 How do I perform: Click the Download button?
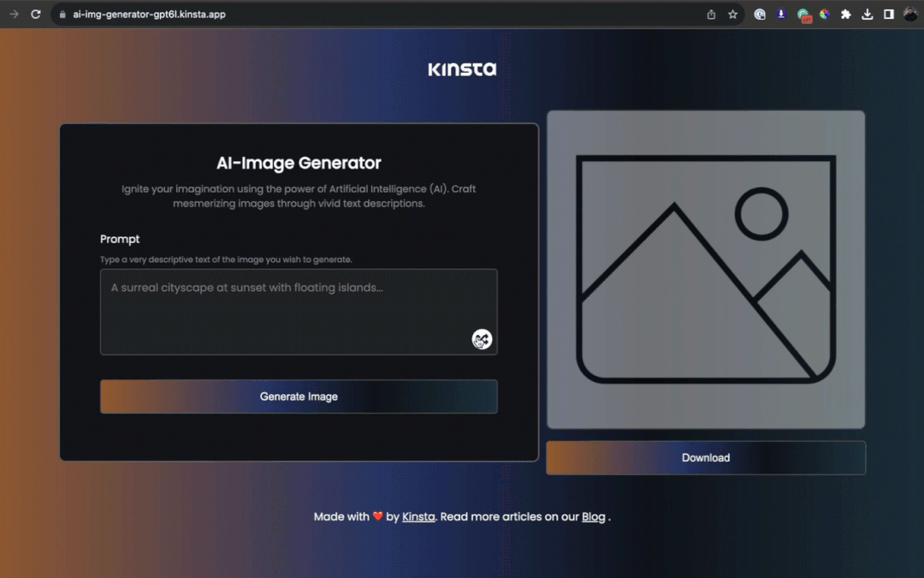click(706, 458)
